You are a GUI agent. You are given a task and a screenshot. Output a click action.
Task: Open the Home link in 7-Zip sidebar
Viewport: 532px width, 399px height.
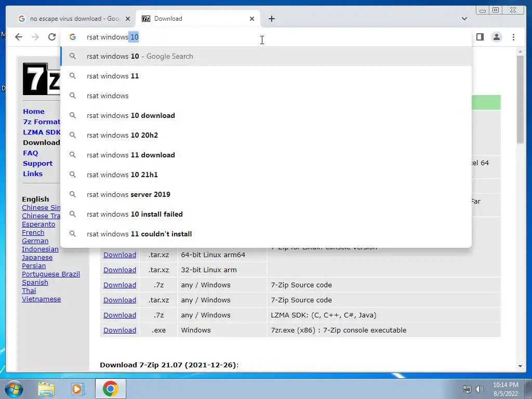point(34,111)
